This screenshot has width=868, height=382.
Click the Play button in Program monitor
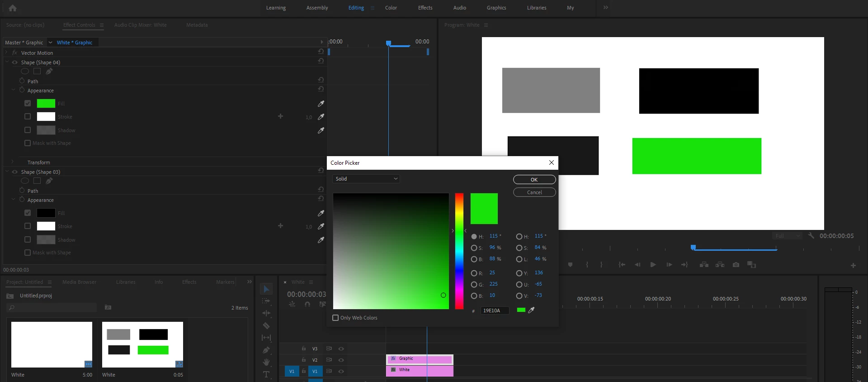point(653,265)
